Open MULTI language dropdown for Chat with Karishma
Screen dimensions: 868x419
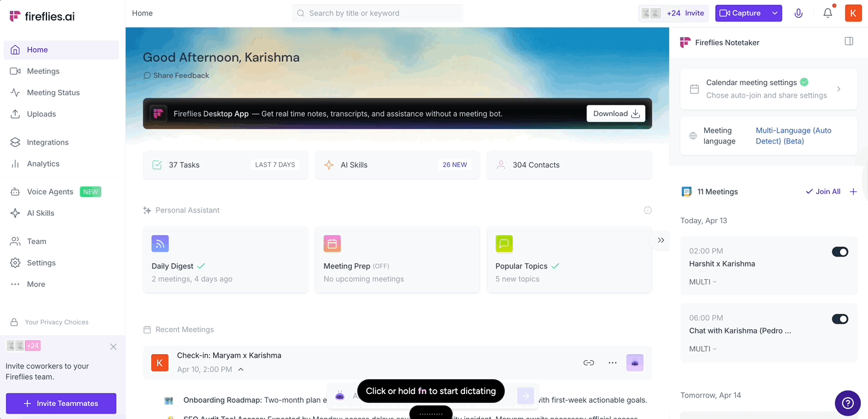click(x=703, y=349)
